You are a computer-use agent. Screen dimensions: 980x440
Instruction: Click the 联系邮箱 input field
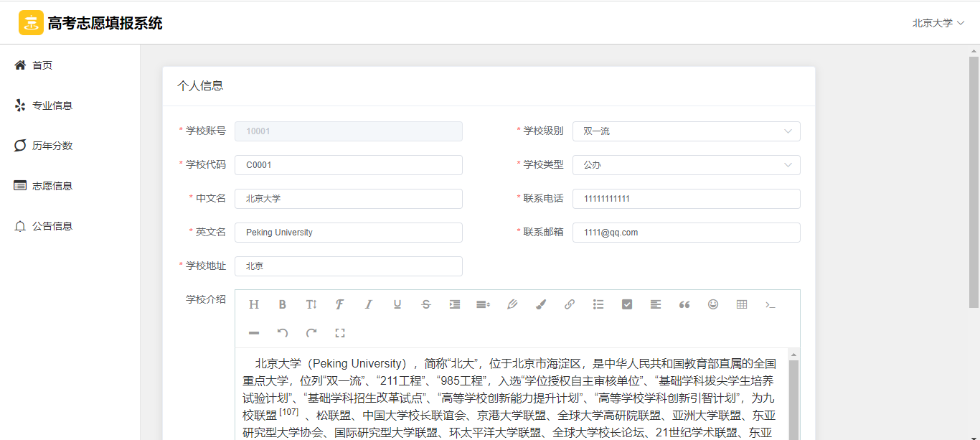[686, 233]
